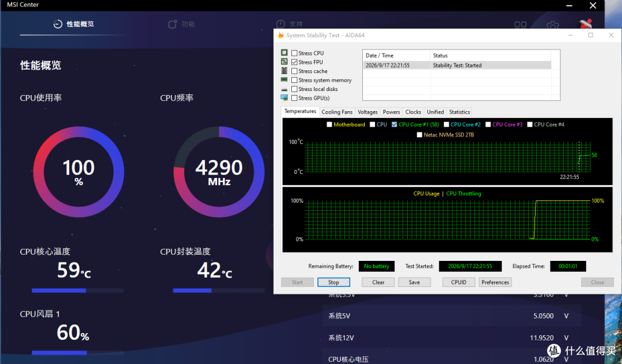
Task: Click the AIDA64 flame icon in title bar
Action: [x=281, y=35]
